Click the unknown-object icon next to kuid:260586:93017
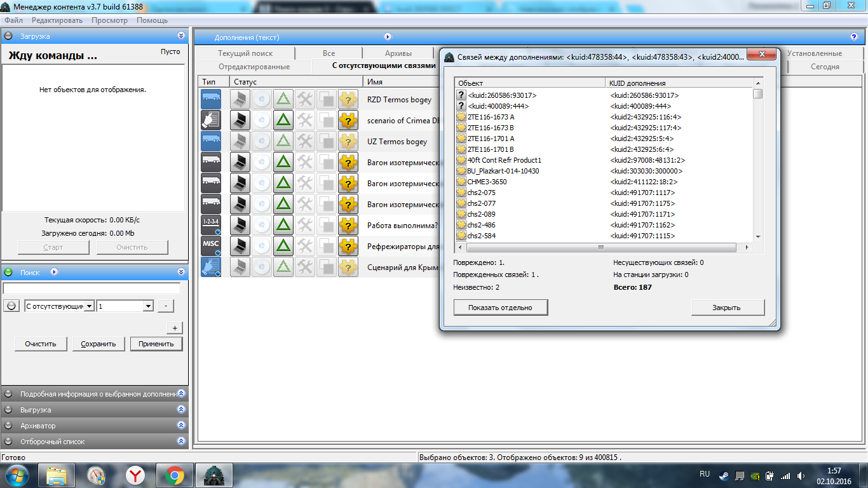868x488 pixels. click(461, 95)
